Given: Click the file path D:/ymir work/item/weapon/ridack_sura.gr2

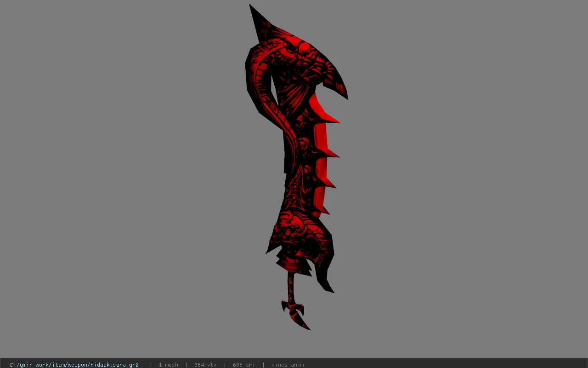Looking at the screenshot, I should (x=74, y=365).
